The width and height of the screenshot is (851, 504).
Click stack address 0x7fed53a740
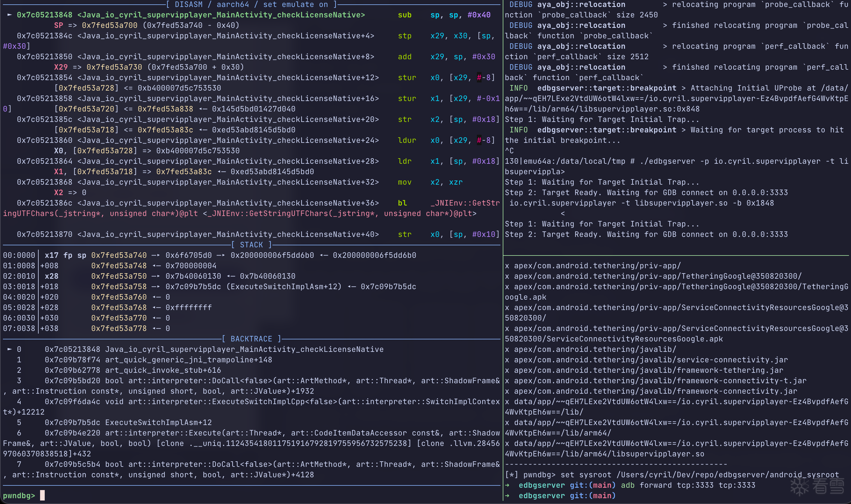pyautogui.click(x=119, y=255)
